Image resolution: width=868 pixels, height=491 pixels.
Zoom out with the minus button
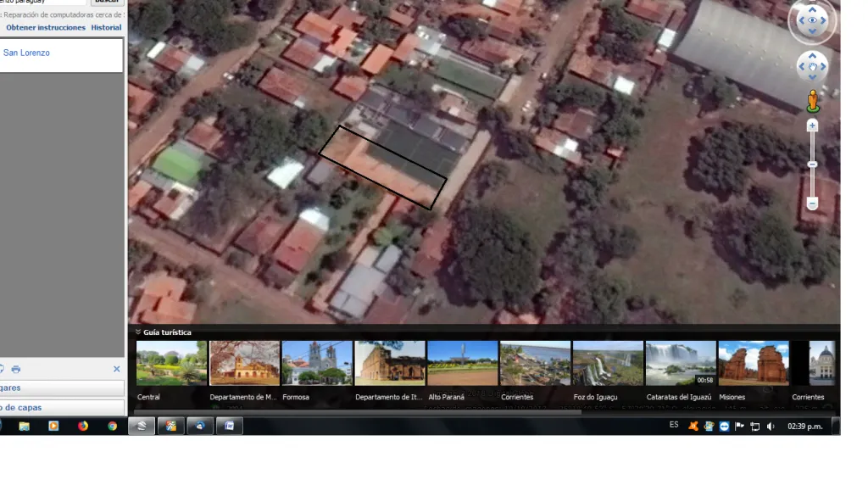(812, 204)
